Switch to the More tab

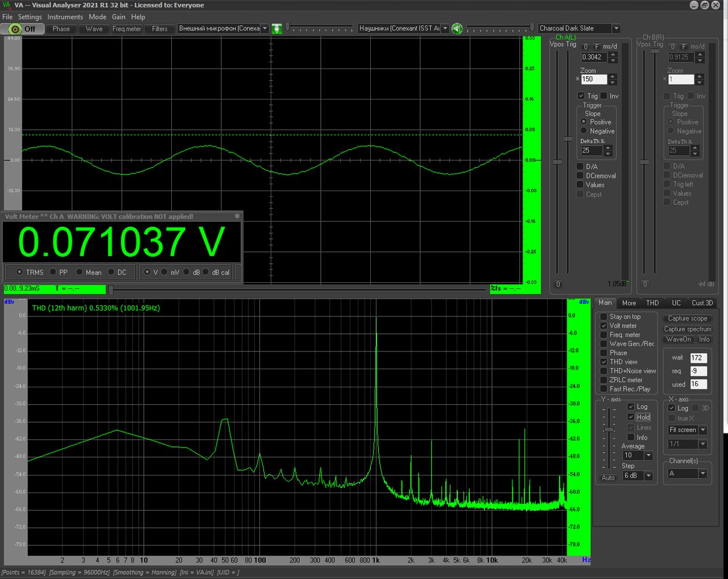(x=629, y=303)
